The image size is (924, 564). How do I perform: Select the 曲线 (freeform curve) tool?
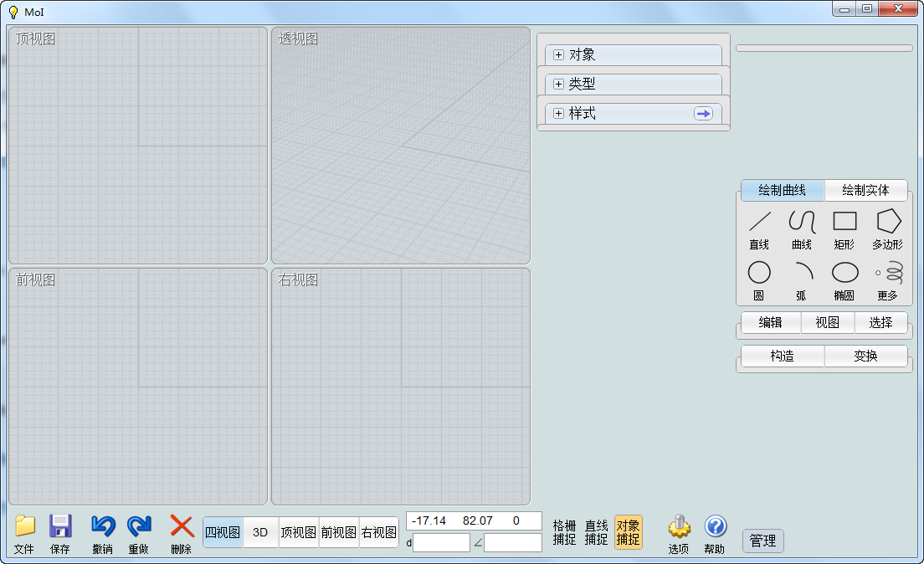802,230
